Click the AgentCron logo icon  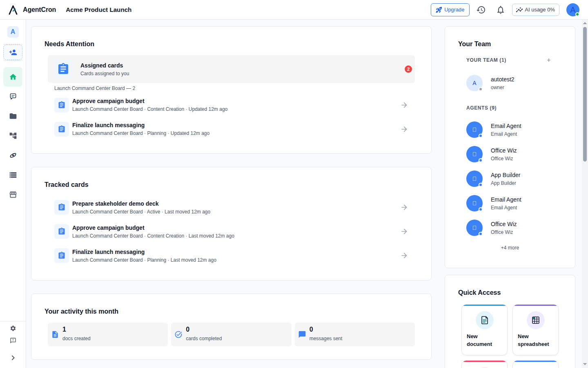point(13,10)
